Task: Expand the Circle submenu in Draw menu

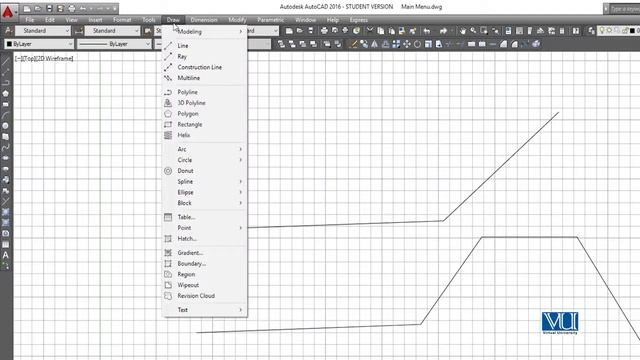Action: tap(204, 160)
